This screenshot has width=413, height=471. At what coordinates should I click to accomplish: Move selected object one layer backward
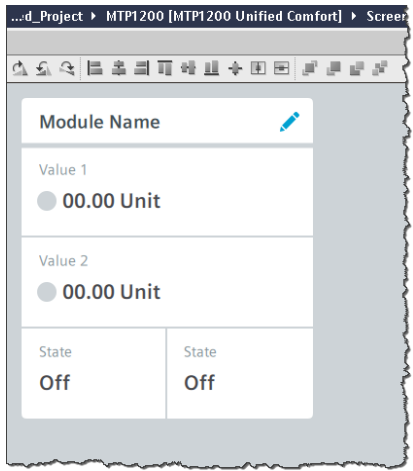[x=380, y=68]
